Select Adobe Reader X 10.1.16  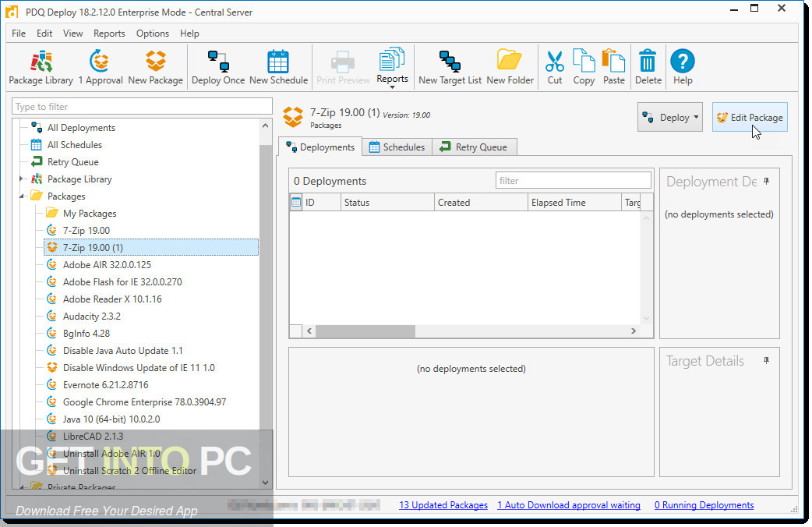pos(112,299)
